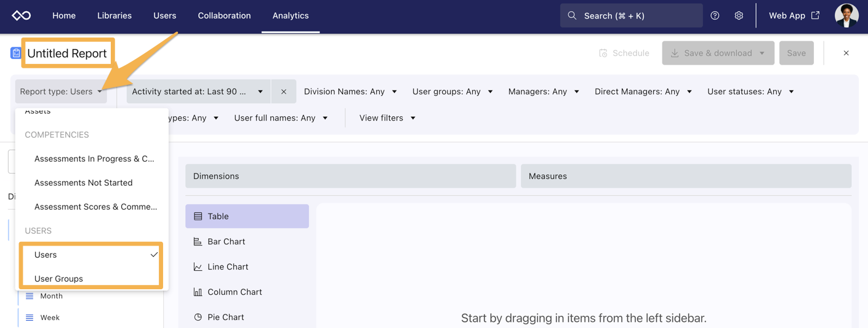Pick the Column Chart visualization

(234, 292)
